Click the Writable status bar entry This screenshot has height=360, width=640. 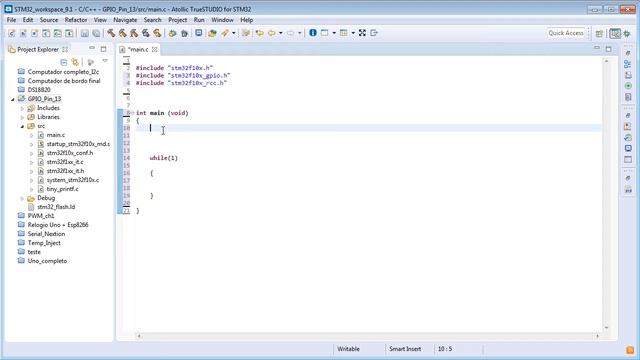coord(348,349)
